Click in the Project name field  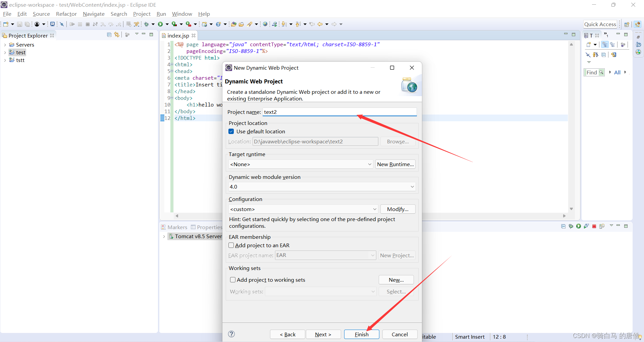click(x=339, y=112)
